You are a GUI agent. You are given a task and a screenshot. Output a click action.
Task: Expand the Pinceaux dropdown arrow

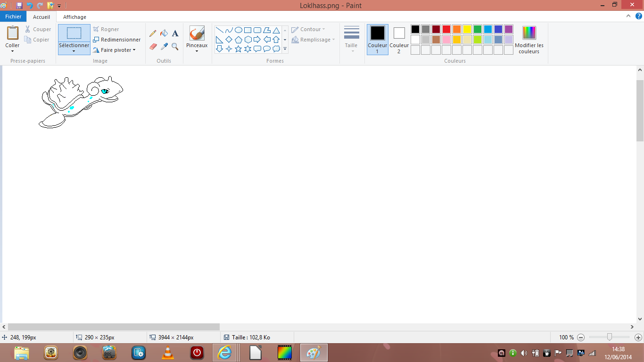197,51
